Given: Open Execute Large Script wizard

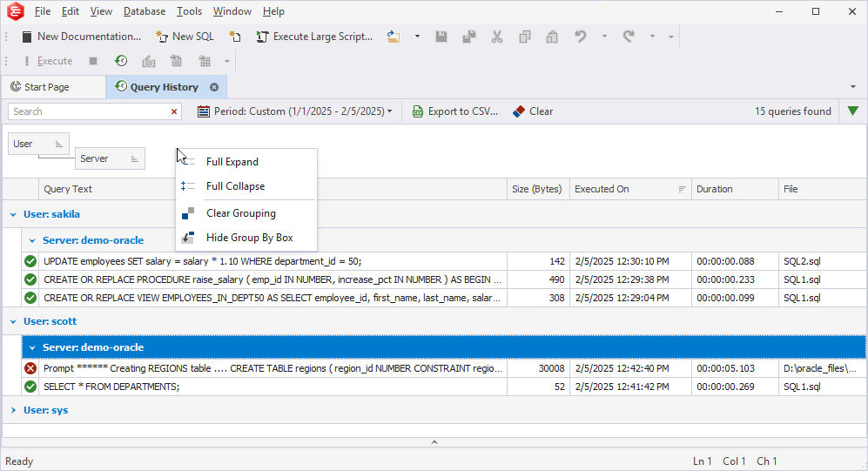Looking at the screenshot, I should (x=314, y=37).
